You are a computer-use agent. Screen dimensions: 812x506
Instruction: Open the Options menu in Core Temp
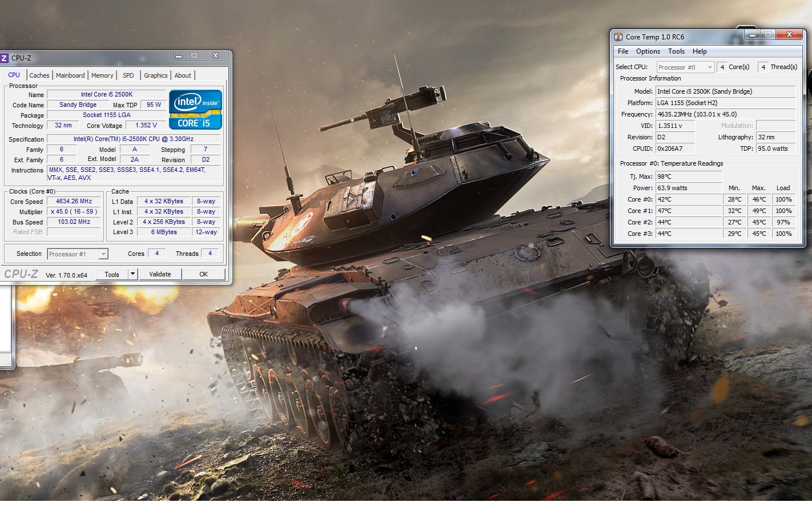[x=648, y=51]
